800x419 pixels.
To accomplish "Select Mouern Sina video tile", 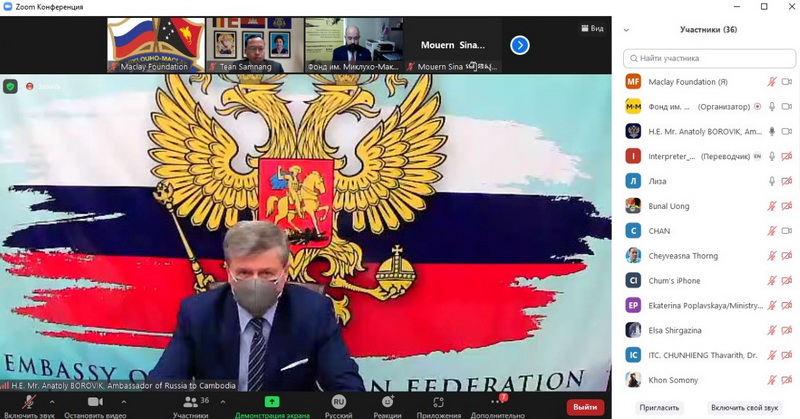I will (x=453, y=45).
